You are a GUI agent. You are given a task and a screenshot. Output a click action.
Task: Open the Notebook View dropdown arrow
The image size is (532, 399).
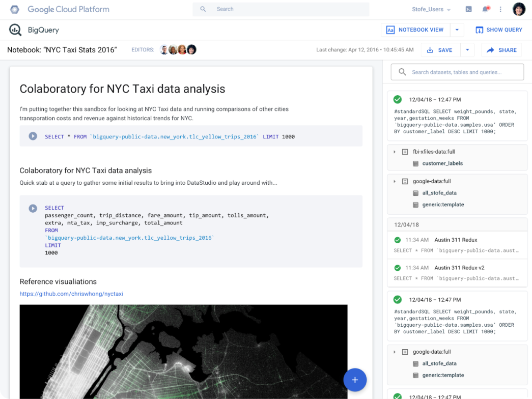(457, 30)
